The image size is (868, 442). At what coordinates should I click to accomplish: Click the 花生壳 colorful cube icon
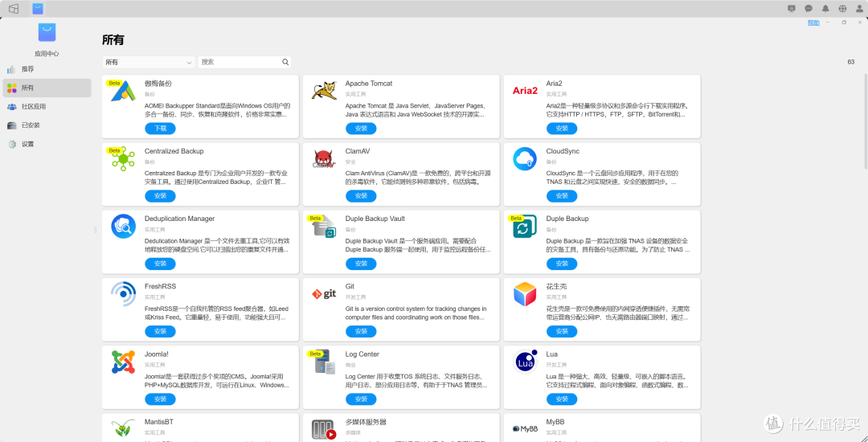point(525,294)
